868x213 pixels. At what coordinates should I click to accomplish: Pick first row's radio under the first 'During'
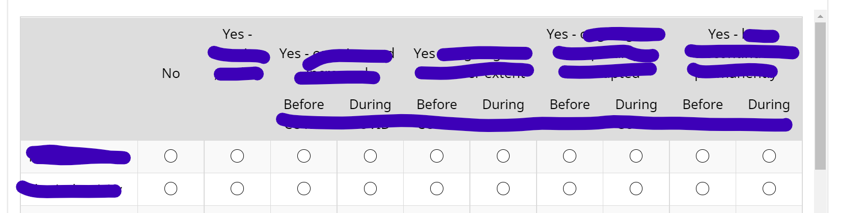370,156
